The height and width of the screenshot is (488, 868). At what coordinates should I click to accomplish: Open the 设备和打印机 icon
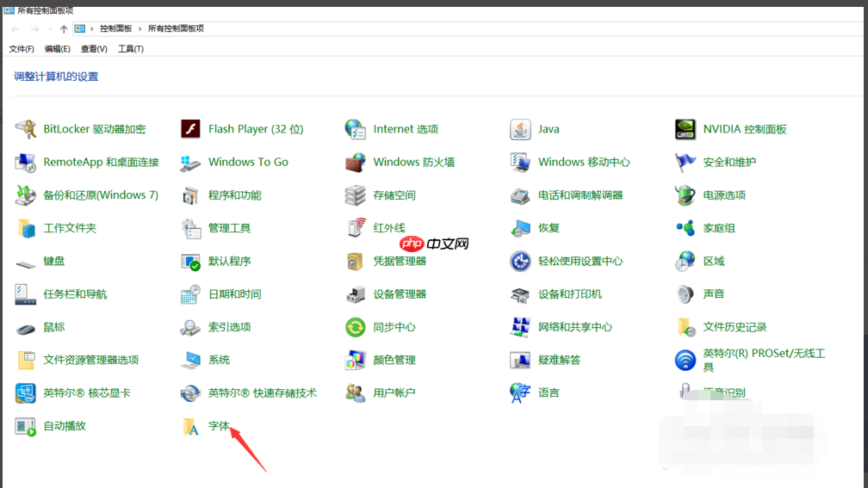(x=520, y=294)
